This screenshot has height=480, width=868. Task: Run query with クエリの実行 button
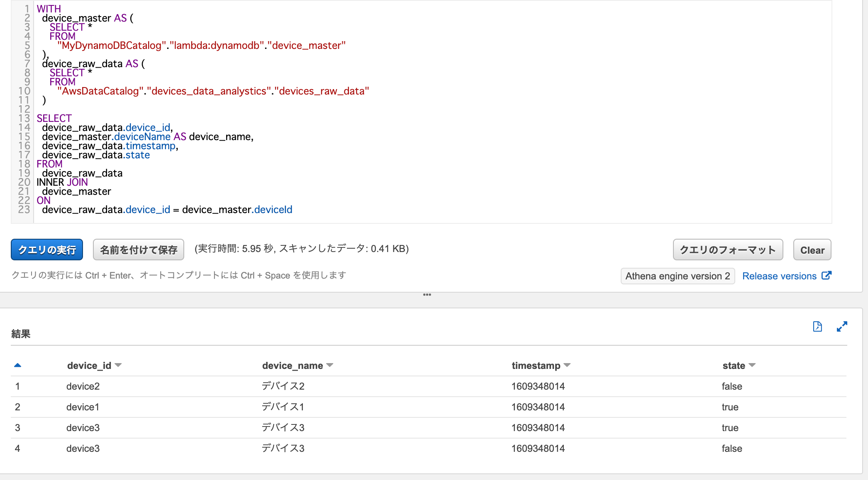[47, 250]
